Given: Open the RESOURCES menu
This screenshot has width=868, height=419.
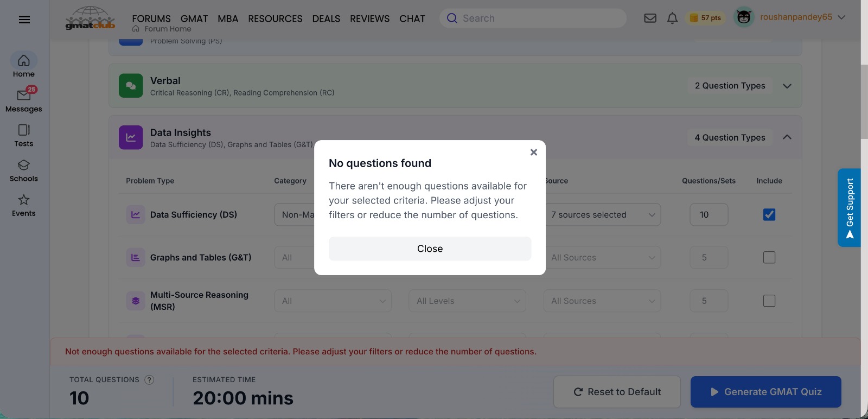Looking at the screenshot, I should click(x=275, y=18).
